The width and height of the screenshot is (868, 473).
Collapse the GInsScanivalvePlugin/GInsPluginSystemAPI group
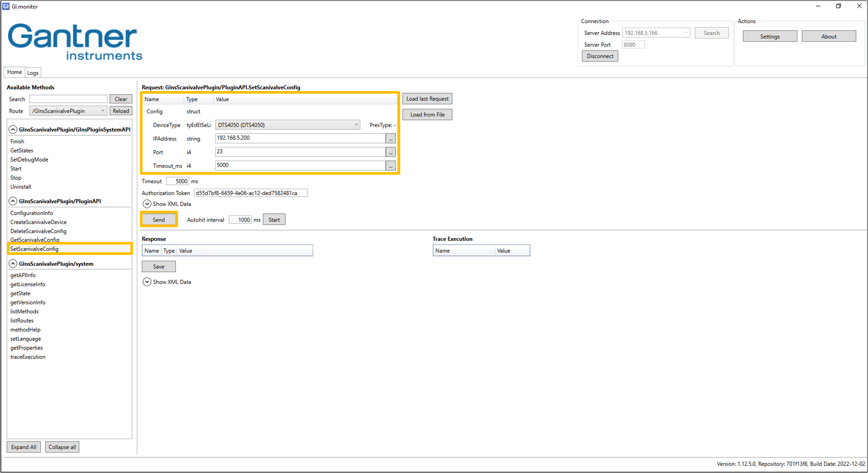tap(12, 129)
